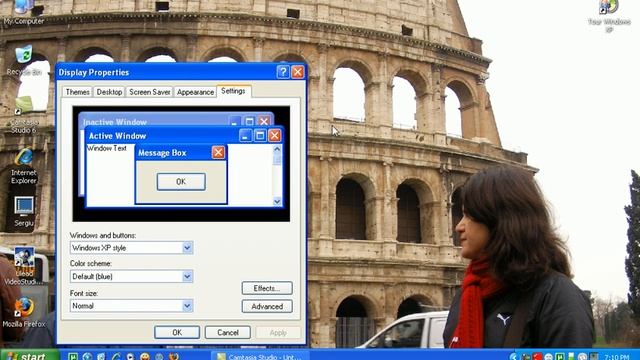The width and height of the screenshot is (640, 360).
Task: Select the Tour Windows XP desktop icon
Action: 609,16
